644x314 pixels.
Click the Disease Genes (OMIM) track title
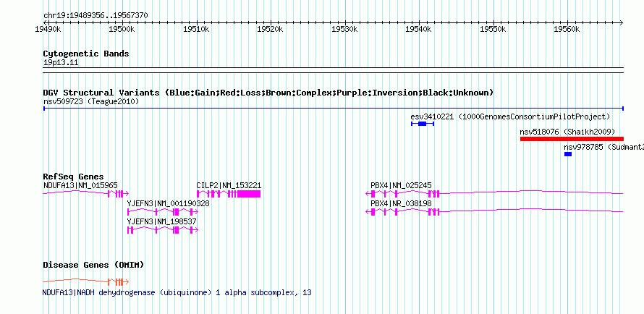tap(93, 265)
